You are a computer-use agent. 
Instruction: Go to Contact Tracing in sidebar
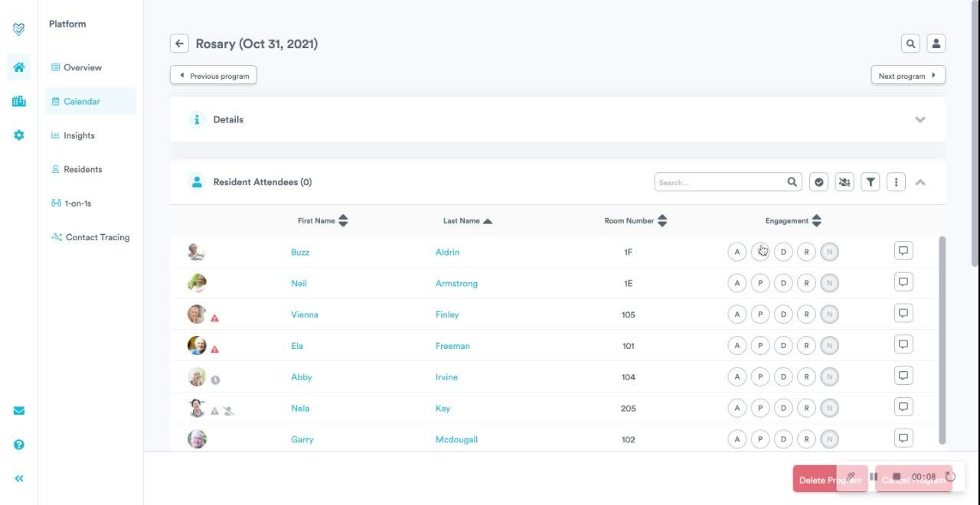(97, 237)
